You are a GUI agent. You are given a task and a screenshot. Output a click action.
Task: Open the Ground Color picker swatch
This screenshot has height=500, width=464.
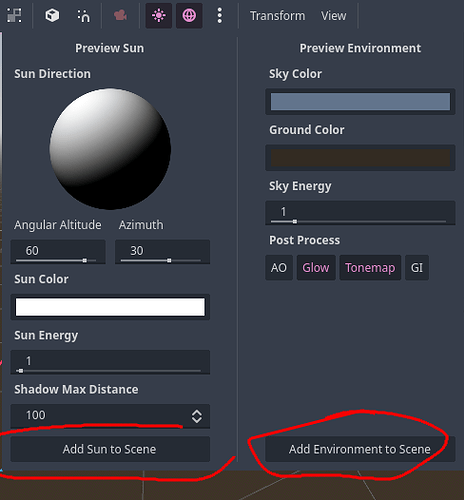(x=360, y=158)
